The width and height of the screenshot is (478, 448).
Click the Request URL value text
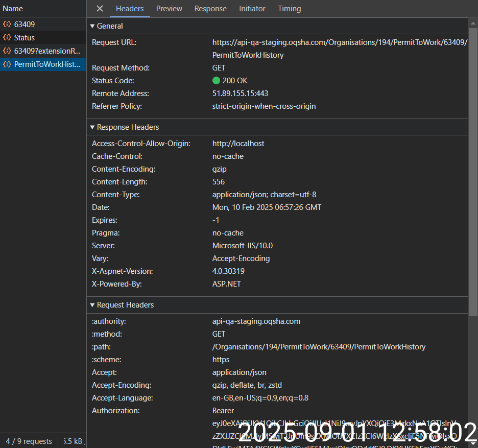[x=339, y=42]
